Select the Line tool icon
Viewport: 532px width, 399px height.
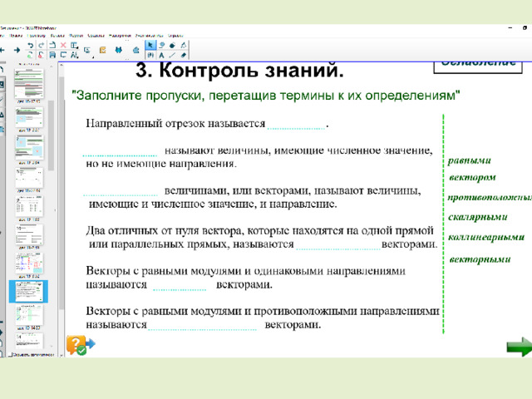pyautogui.click(x=172, y=55)
